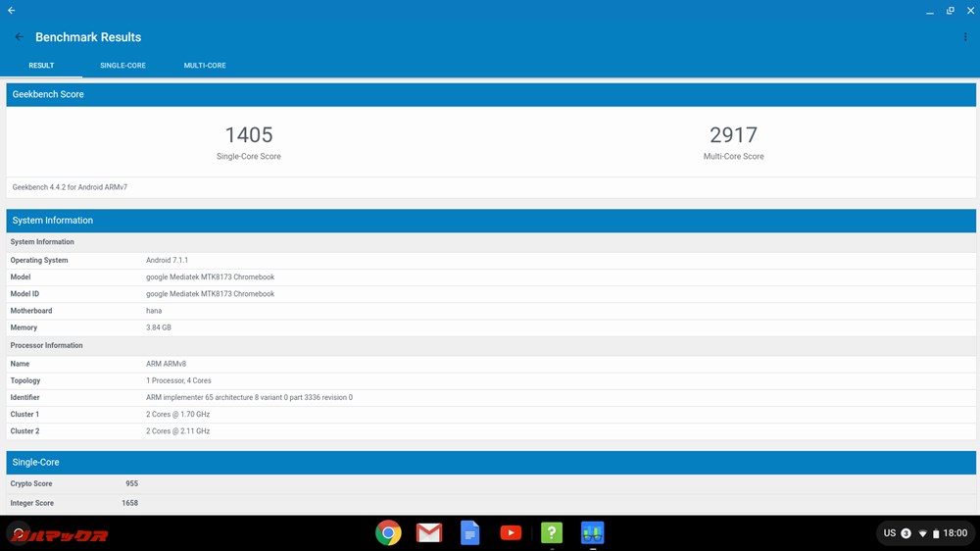Click the System Information blue header
The width and height of the screenshot is (980, 551).
click(491, 221)
